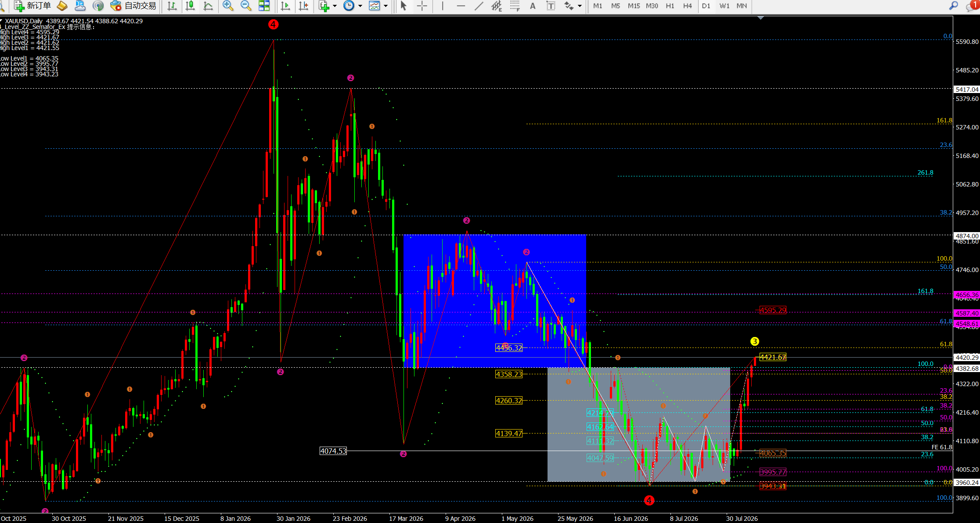This screenshot has height=523, width=980.
Task: Switch to M15 timeframe
Action: [634, 6]
